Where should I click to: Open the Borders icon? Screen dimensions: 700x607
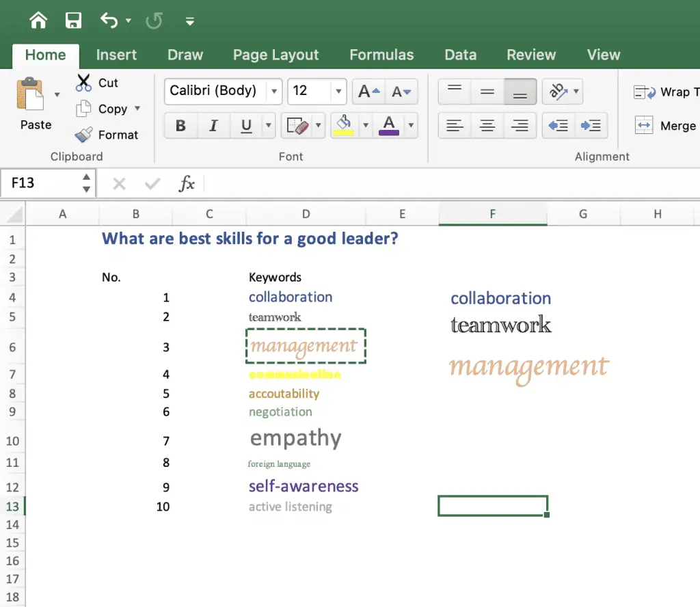(297, 125)
